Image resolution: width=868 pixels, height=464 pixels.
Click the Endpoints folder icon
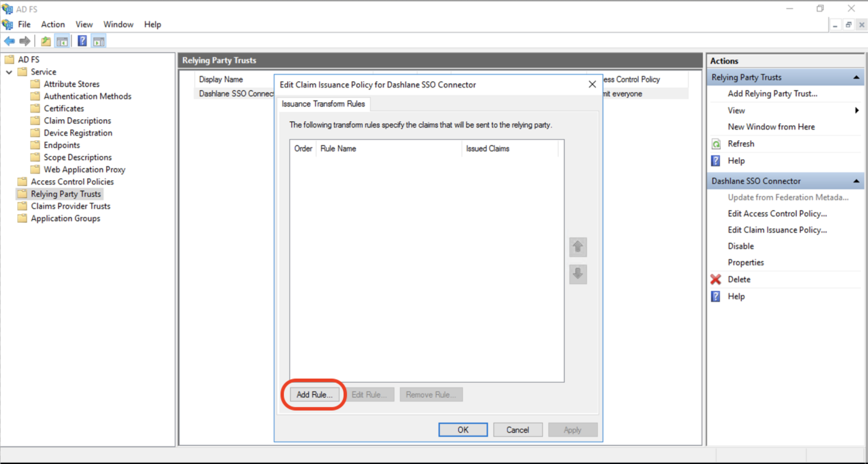[35, 145]
